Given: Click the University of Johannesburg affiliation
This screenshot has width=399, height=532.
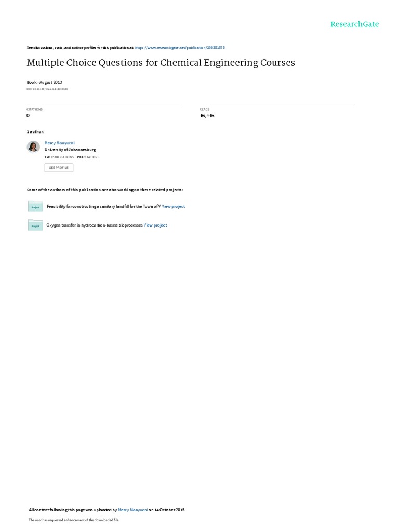Looking at the screenshot, I should click(70, 150).
